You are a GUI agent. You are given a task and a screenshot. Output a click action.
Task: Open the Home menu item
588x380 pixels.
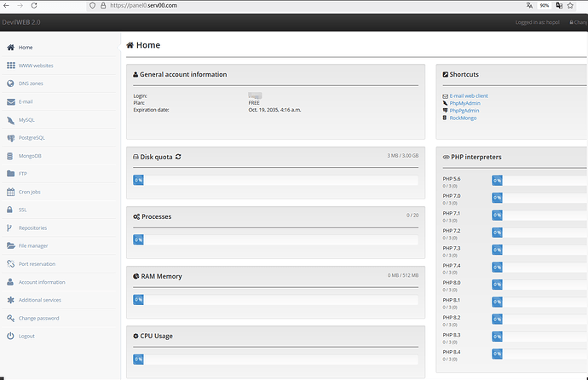26,48
